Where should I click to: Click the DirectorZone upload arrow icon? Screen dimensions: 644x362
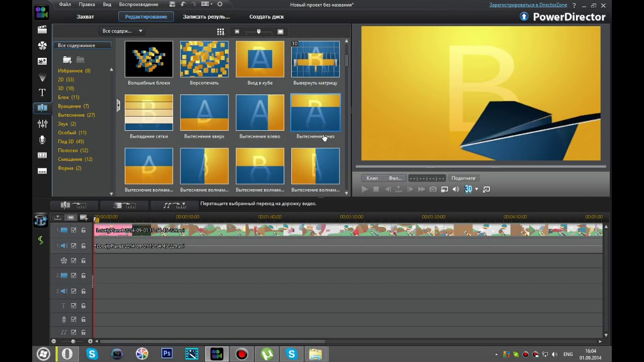[524, 17]
